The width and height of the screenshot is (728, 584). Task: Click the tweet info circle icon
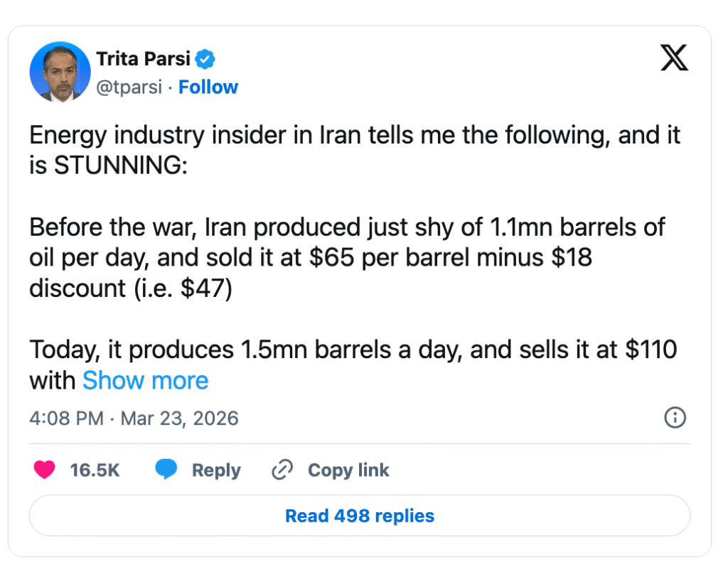click(x=674, y=418)
